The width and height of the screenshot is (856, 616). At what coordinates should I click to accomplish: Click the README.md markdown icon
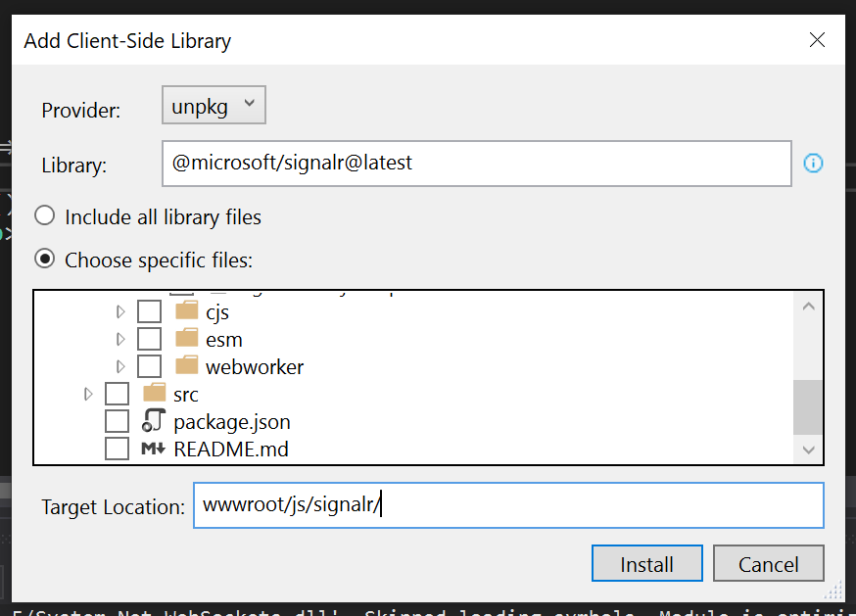click(x=153, y=450)
